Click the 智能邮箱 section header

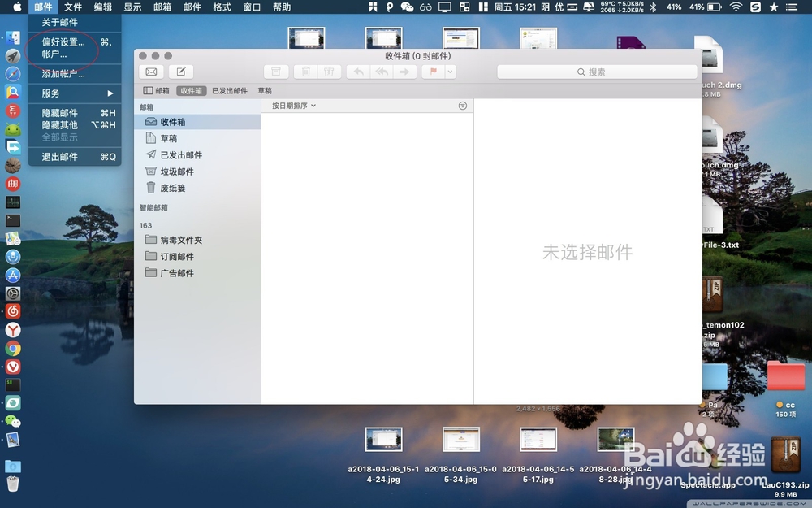[153, 207]
